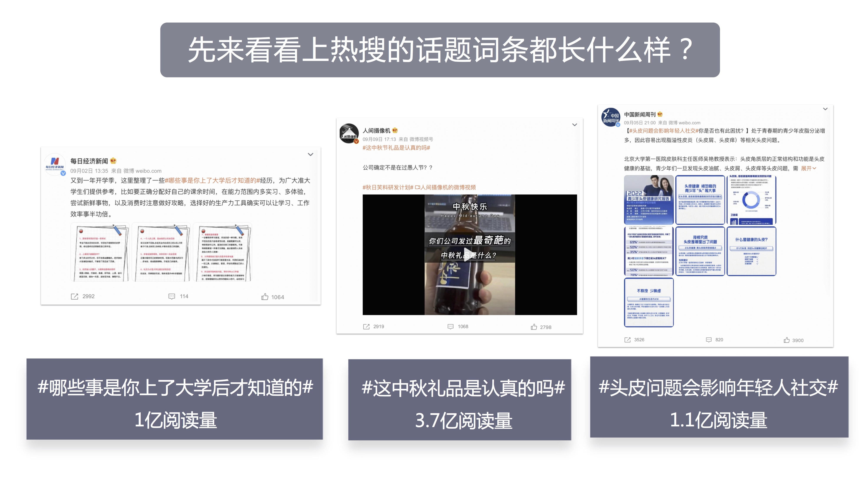Open chevron menu on 中国新闻周刊 post
868x488 pixels.
pos(825,109)
